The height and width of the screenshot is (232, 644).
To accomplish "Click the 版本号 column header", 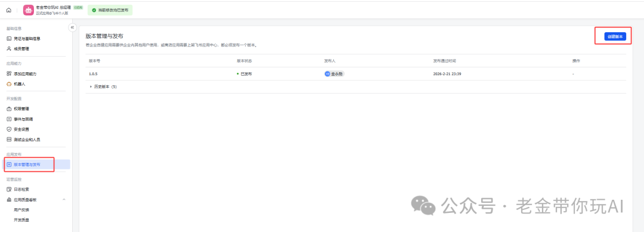I will [x=94, y=61].
